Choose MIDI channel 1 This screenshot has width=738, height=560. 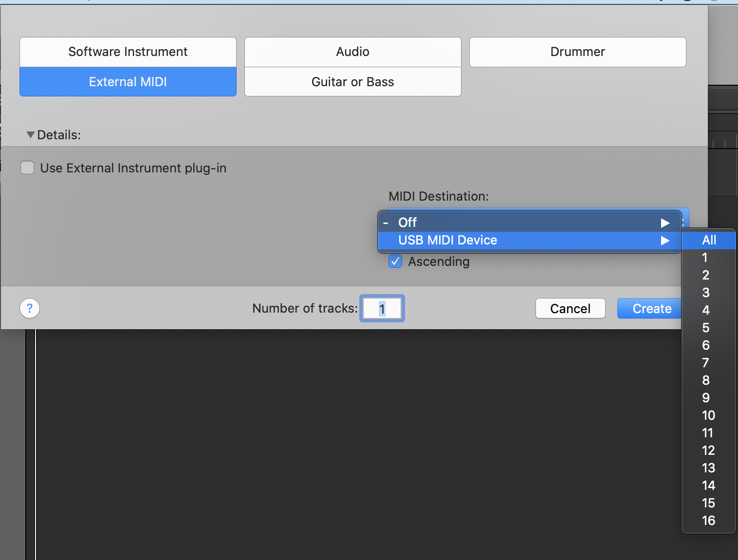click(x=709, y=258)
